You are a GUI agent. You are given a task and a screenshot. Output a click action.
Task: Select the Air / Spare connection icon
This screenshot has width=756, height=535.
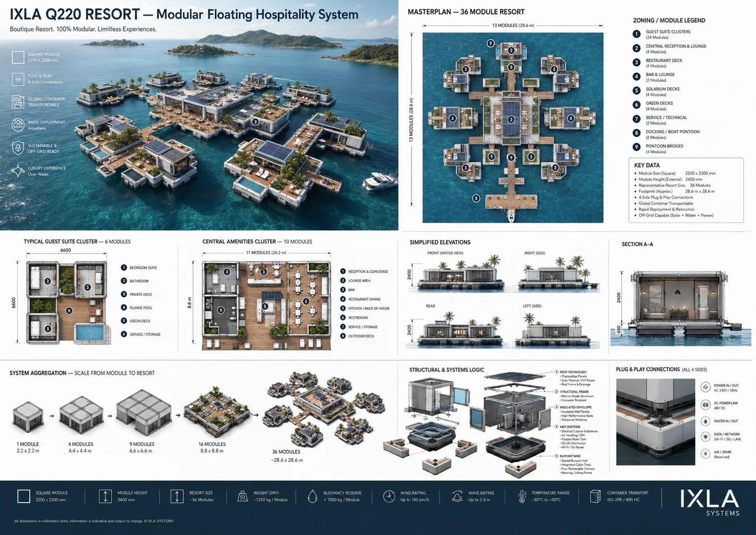705,454
